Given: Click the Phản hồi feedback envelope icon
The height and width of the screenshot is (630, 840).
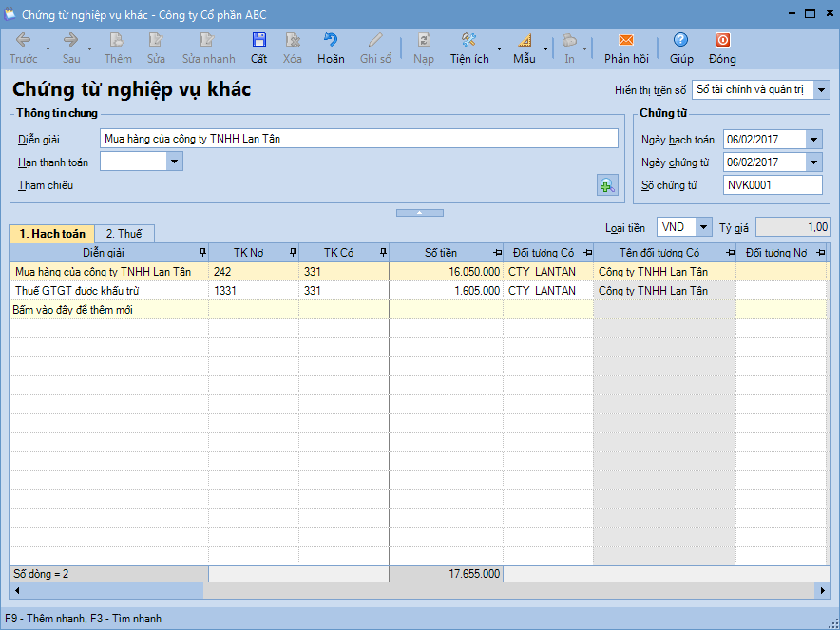Looking at the screenshot, I should tap(625, 41).
